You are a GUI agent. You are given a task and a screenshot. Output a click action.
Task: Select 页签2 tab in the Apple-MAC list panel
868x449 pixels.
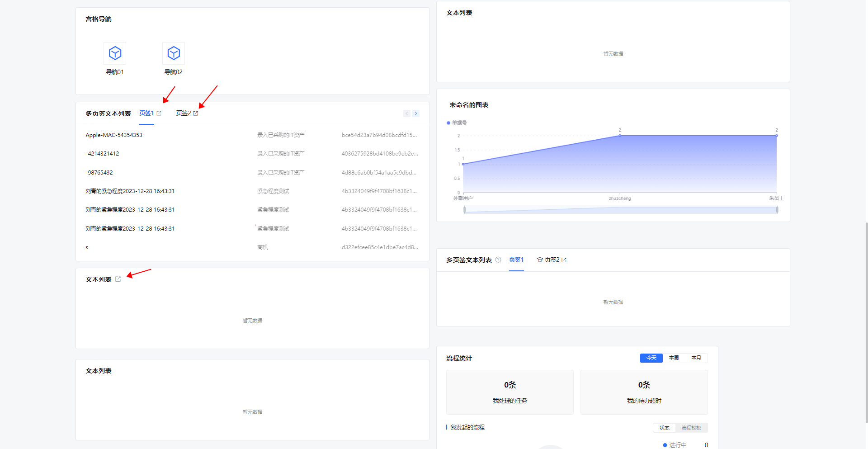184,113
